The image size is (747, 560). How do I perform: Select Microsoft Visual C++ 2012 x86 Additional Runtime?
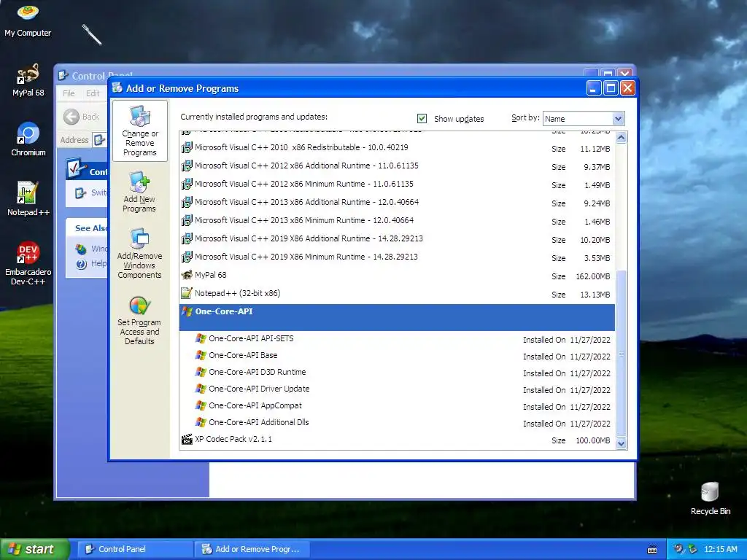397,166
